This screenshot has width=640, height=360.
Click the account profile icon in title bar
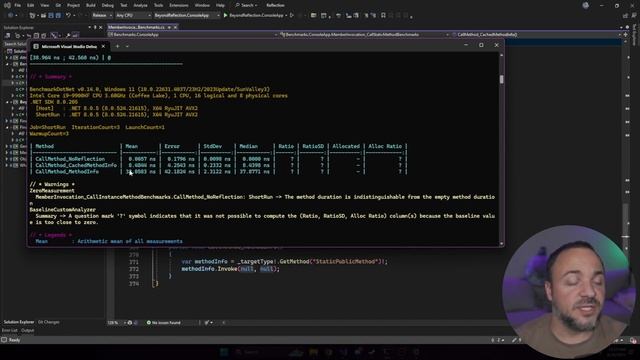585,5
